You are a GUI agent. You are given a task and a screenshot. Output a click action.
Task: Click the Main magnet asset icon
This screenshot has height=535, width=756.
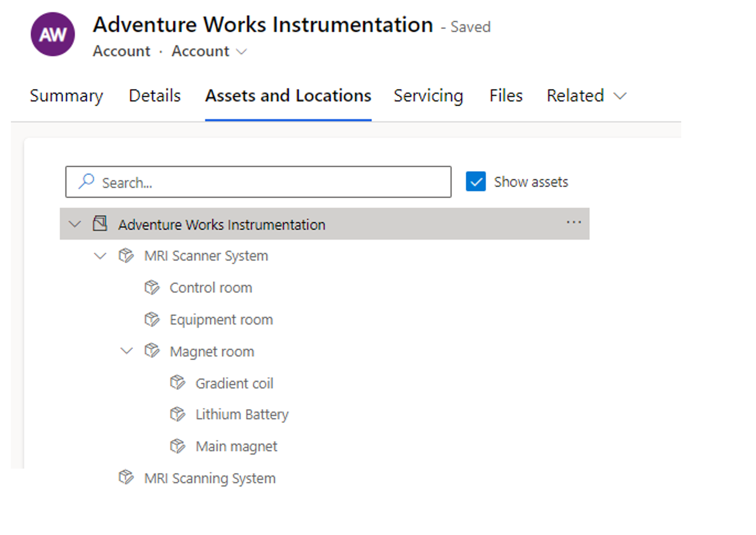pos(178,446)
